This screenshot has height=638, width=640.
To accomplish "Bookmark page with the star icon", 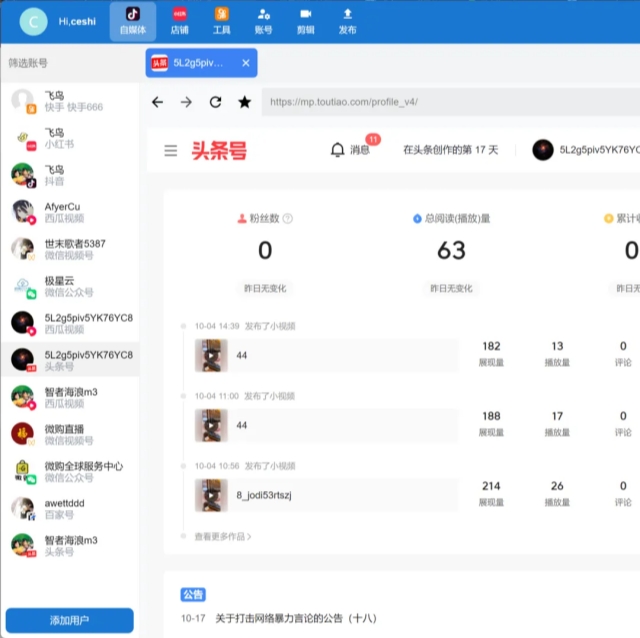I will pos(244,102).
